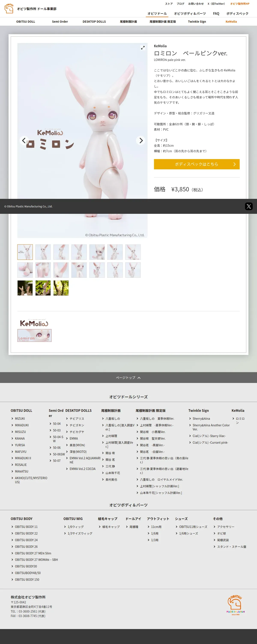Viewport: 257px width, 644px height.
Task: Select first thumbnail with ロミロン title
Action: click(25, 252)
